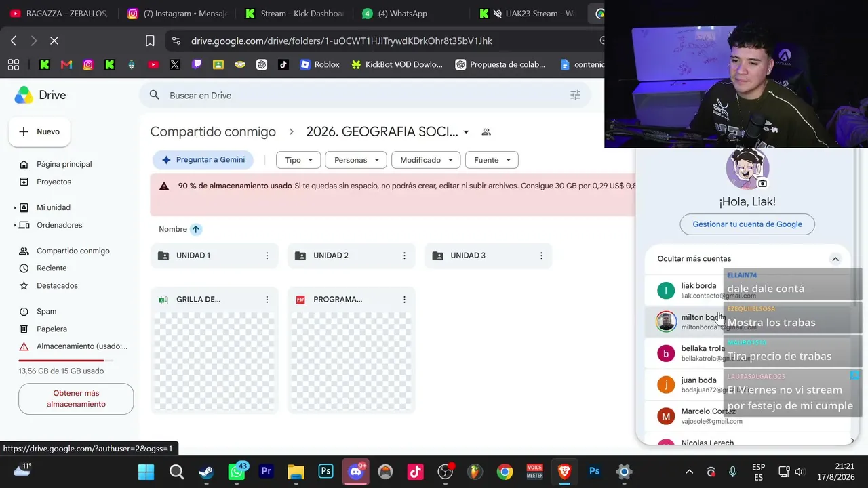Open the 2026. GEOGRAFIA SOCI... folder dropdown arrow
Screen dimensions: 868x488
466,132
